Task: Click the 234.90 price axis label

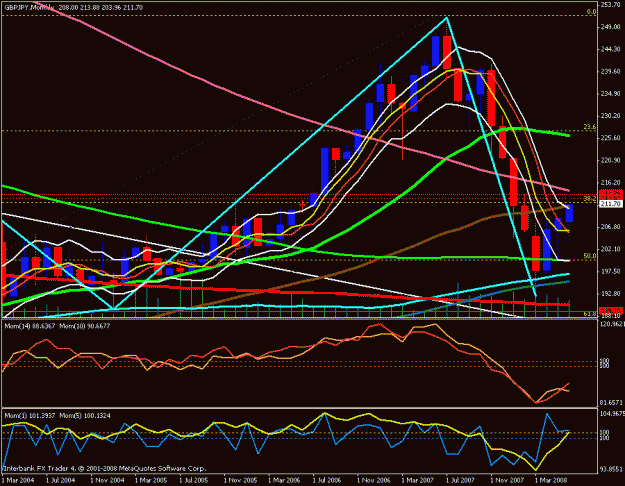Action: (613, 94)
